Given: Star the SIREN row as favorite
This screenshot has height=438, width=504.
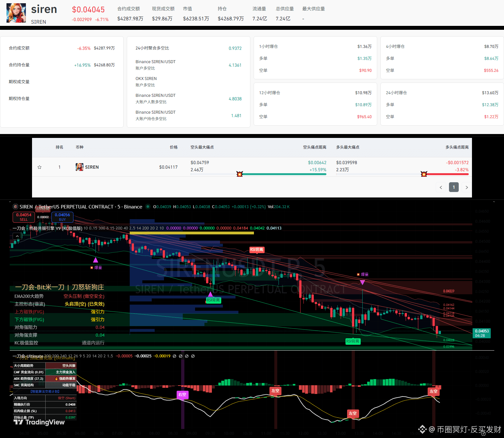Looking at the screenshot, I should [39, 167].
